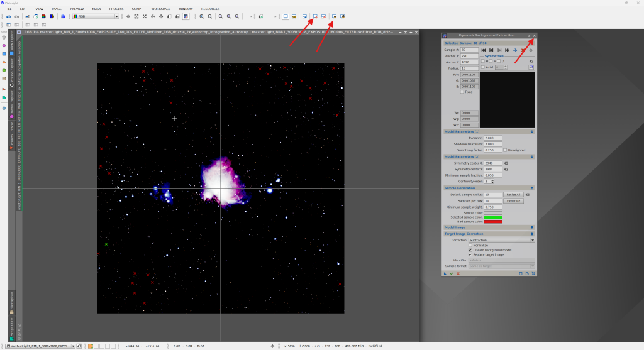
Task: Open the Correction dropdown set to Subtraction
Action: coord(501,240)
